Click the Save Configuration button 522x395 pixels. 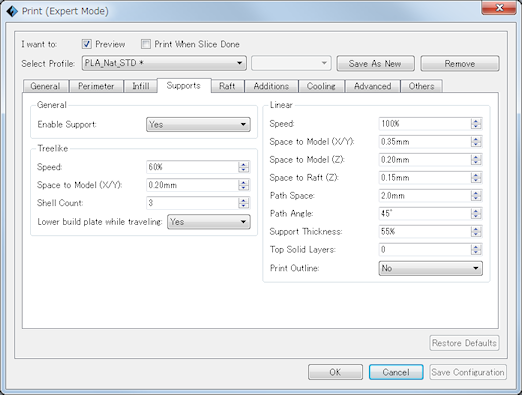468,372
